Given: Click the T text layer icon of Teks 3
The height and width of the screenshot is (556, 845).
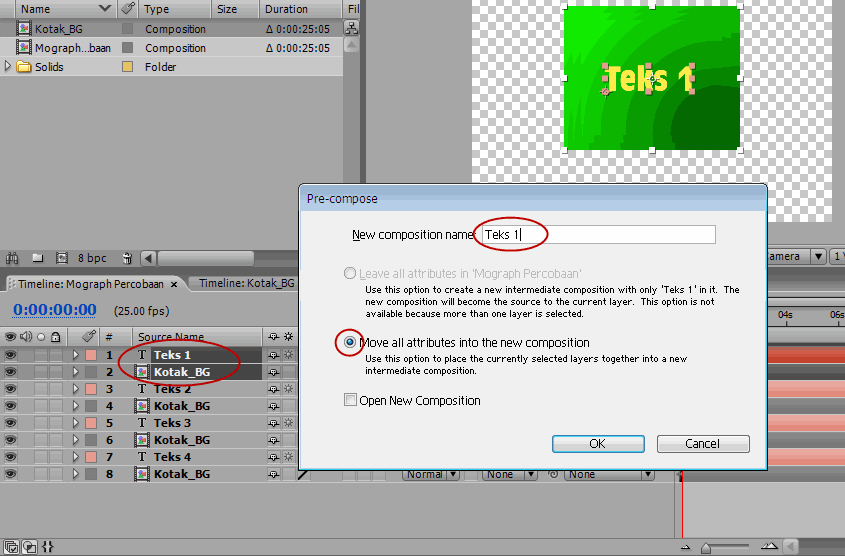Looking at the screenshot, I should coord(142,423).
